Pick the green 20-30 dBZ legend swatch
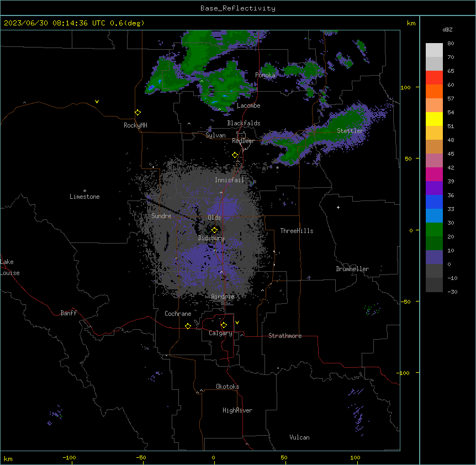 (x=434, y=230)
